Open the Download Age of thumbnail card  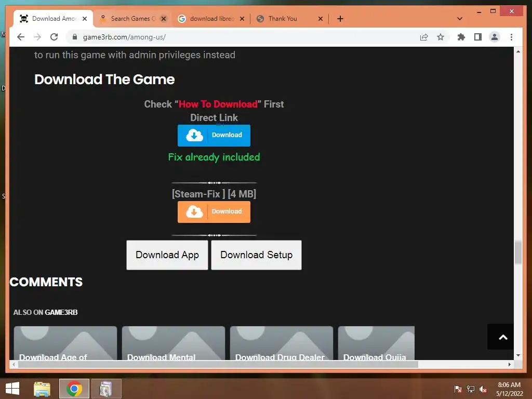click(x=65, y=343)
